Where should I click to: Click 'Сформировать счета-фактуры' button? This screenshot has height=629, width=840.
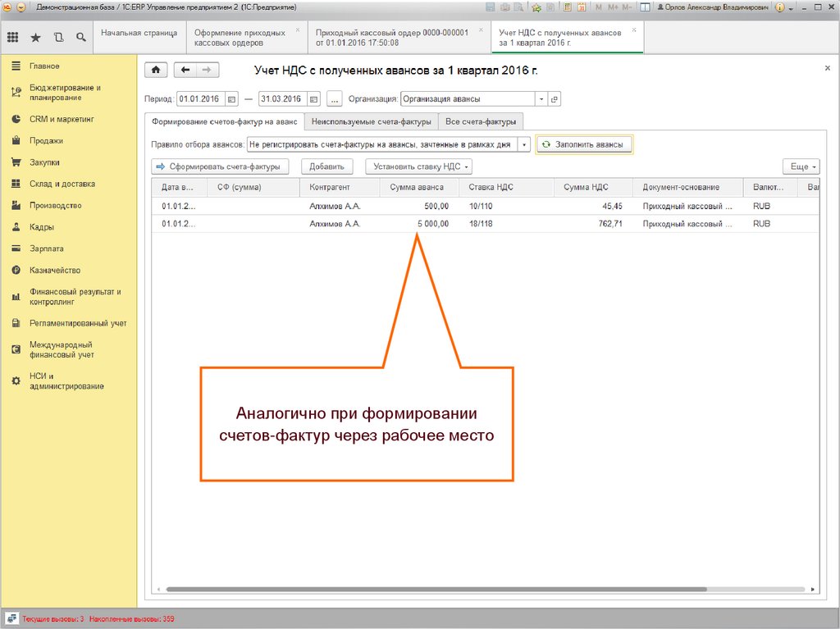tap(220, 166)
